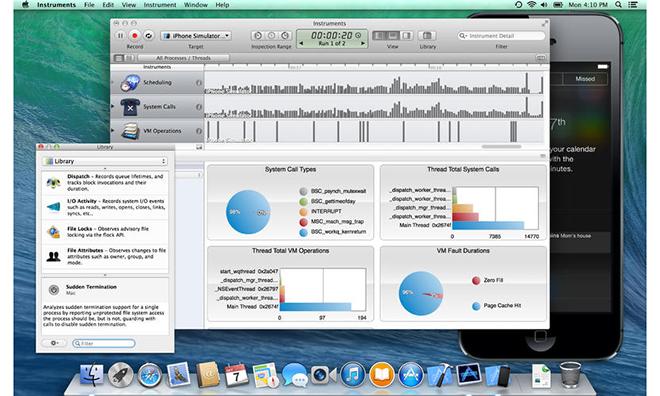Click the Sudden Termination description icon
Screen dimensions: 660x396
click(53, 290)
